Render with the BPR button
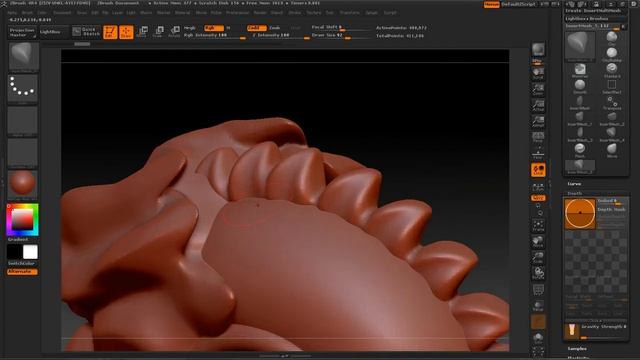640x360 pixels. [538, 50]
